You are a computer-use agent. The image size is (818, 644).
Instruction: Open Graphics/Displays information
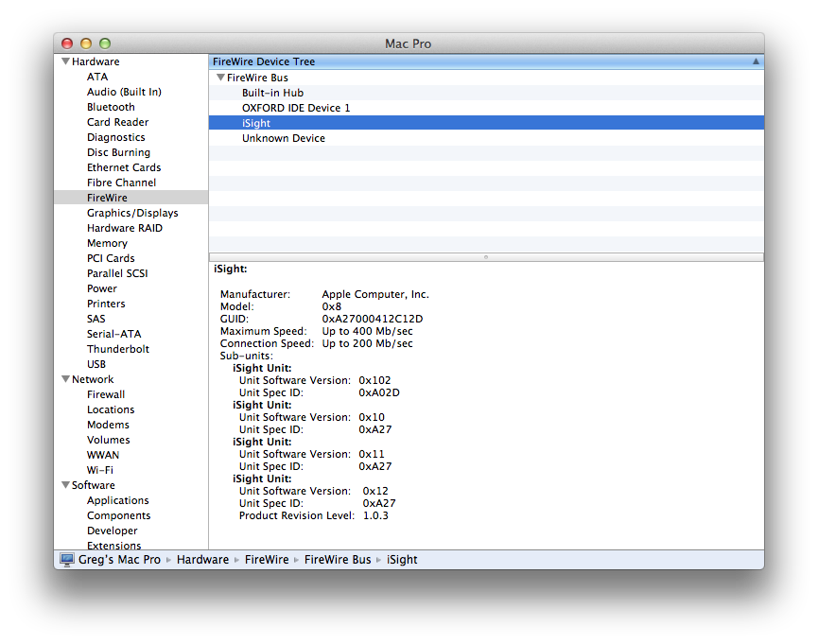point(132,213)
